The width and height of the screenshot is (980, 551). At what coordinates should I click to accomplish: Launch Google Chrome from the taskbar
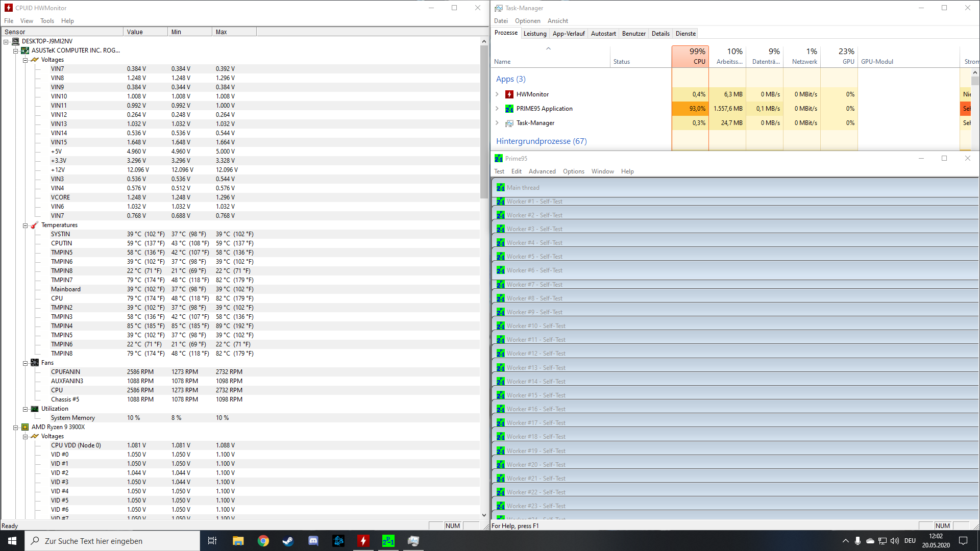click(263, 541)
